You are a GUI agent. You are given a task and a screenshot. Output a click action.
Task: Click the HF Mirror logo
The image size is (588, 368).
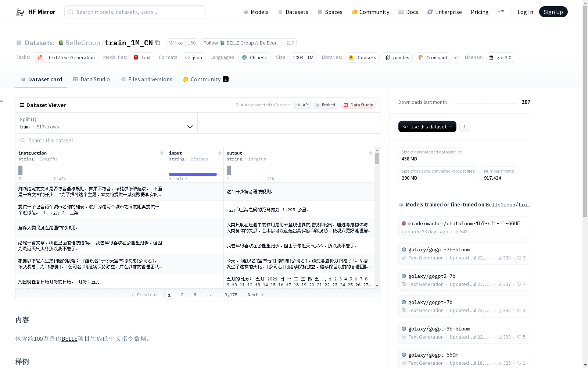[36, 12]
